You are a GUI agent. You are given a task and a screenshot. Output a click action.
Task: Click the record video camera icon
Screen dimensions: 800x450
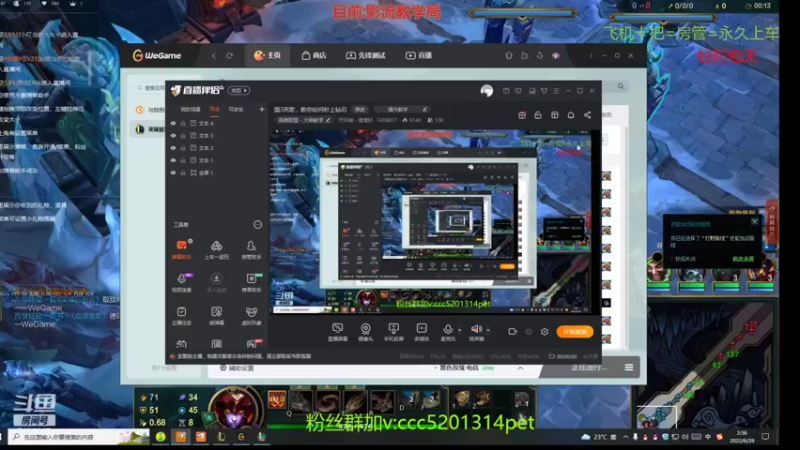[513, 332]
